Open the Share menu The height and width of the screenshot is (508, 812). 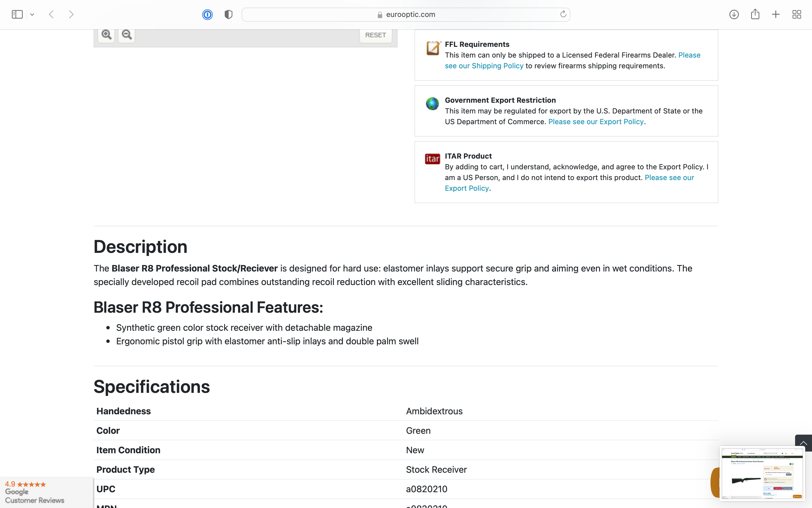pos(755,14)
